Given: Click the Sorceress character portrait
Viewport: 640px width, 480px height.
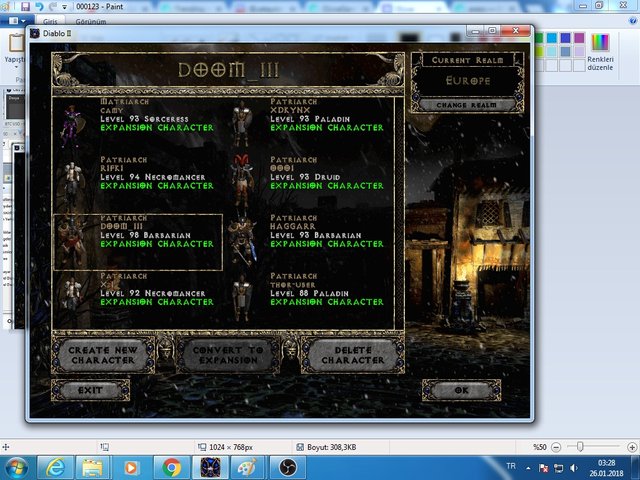Looking at the screenshot, I should coord(72,126).
